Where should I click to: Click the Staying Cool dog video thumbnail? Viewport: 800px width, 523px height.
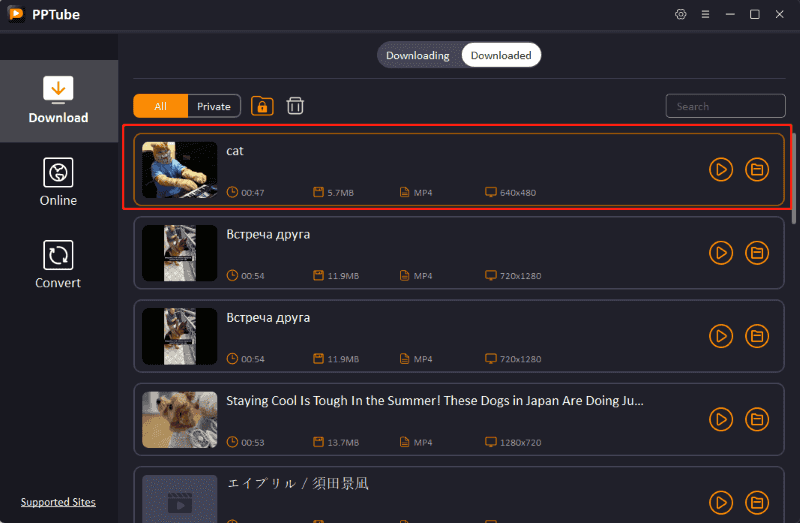click(180, 419)
